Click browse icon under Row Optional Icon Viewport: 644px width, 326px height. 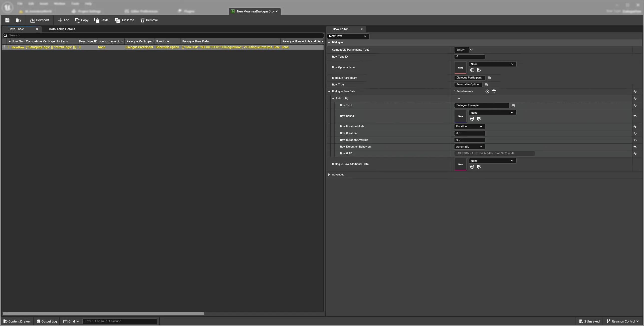478,70
